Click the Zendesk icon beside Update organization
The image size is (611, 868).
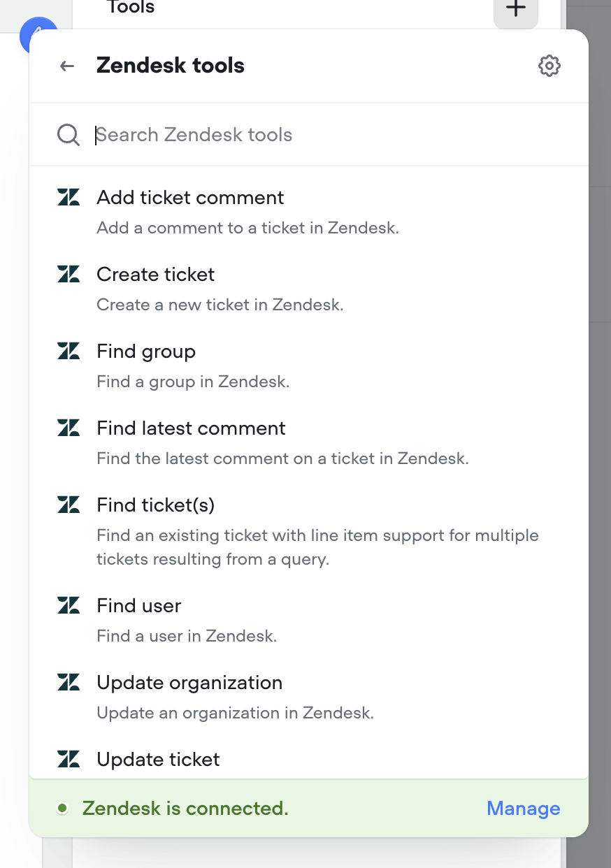point(68,682)
